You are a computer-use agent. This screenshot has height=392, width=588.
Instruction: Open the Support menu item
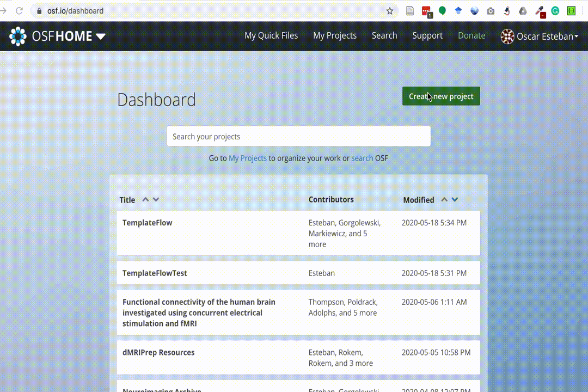[427, 35]
